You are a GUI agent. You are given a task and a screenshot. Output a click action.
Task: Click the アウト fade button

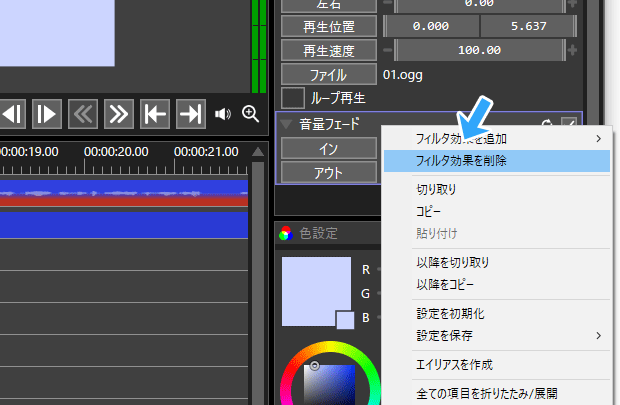[329, 173]
